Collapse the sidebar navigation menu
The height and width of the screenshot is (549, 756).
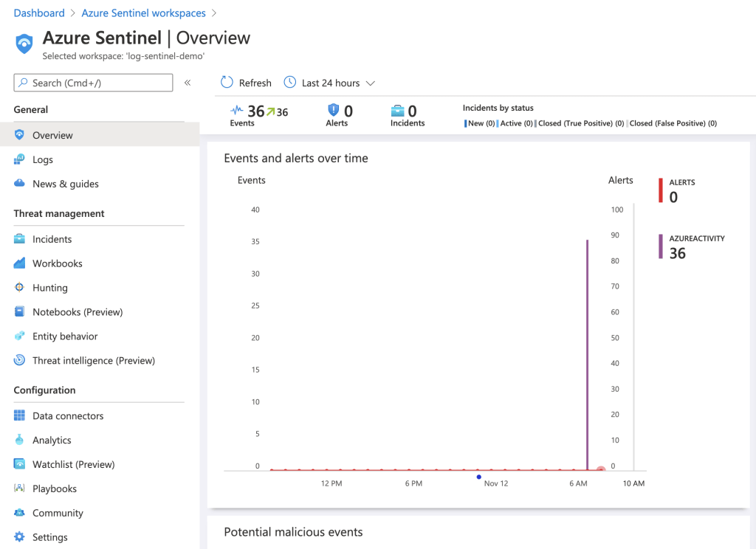pyautogui.click(x=188, y=83)
